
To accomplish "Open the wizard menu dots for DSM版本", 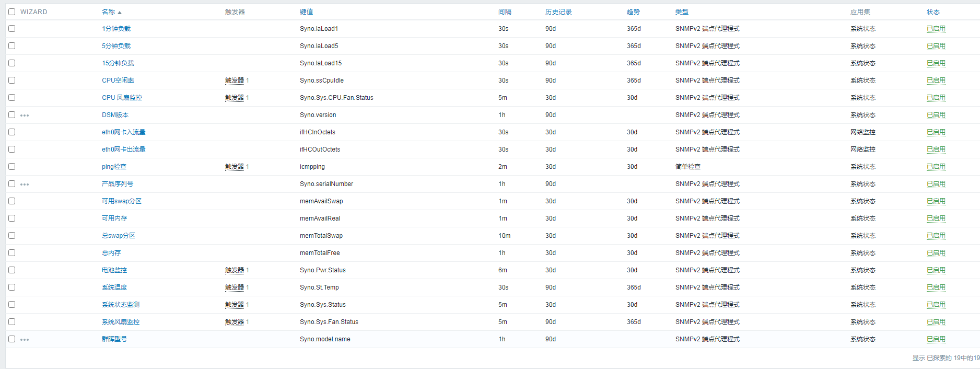I will point(25,116).
